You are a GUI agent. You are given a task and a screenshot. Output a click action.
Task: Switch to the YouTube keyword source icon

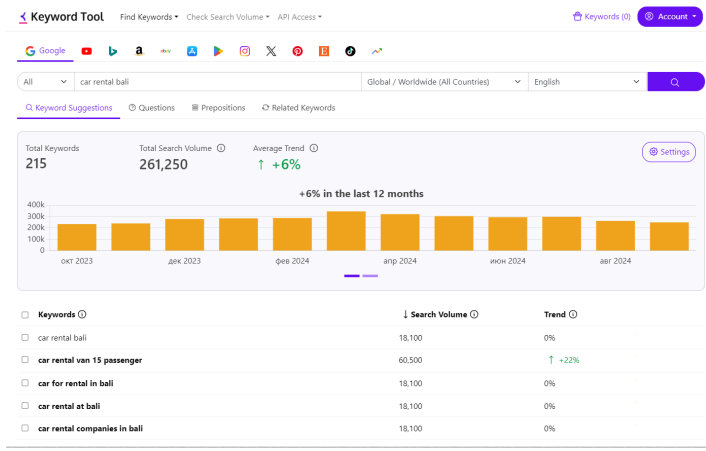click(86, 51)
